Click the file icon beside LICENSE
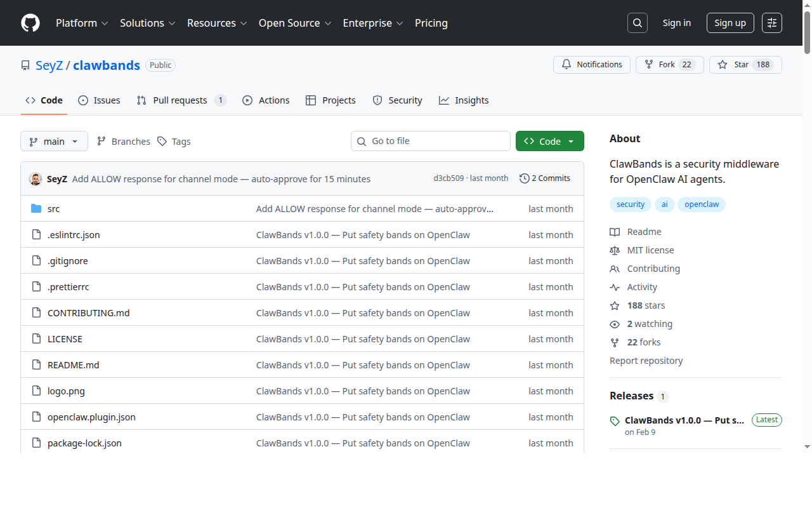Image resolution: width=812 pixels, height=508 pixels. pos(36,339)
